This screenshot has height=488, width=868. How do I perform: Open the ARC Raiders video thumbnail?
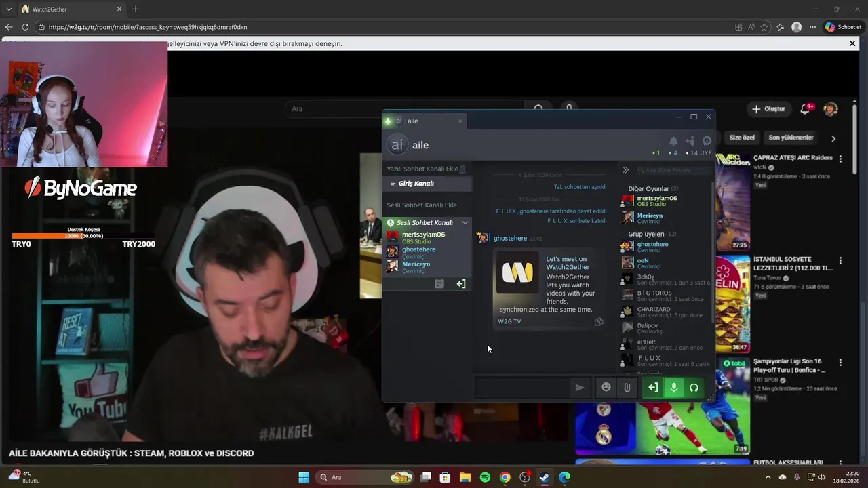(733, 202)
